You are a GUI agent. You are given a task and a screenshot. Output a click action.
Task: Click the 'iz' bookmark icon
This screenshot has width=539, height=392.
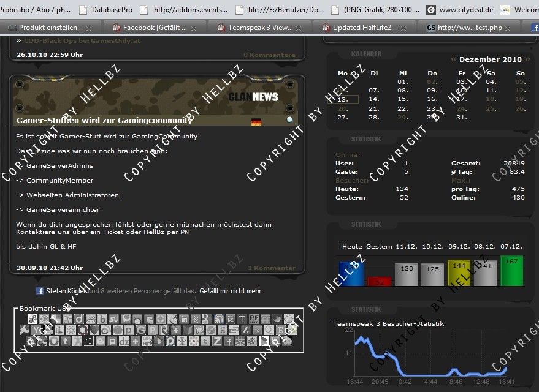click(x=231, y=319)
